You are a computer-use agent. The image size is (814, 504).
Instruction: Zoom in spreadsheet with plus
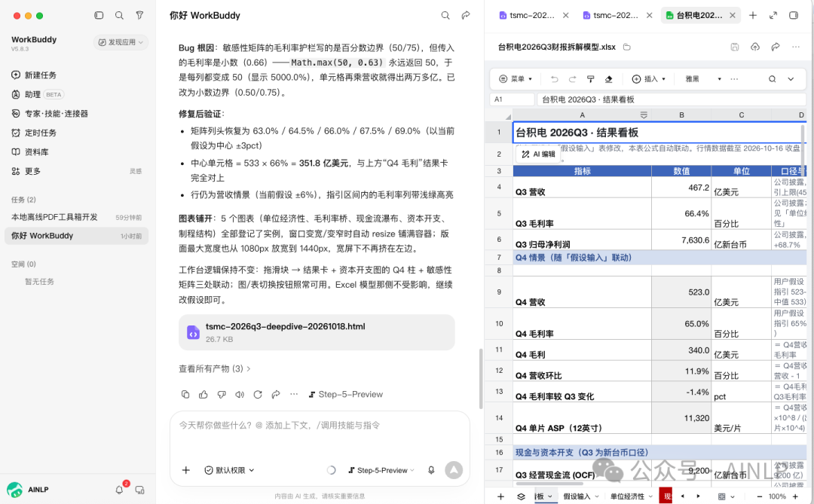(x=795, y=496)
